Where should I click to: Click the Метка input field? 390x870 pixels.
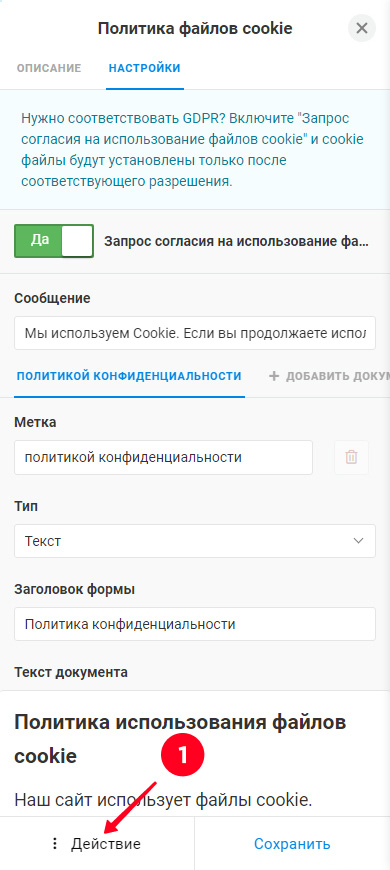point(163,457)
